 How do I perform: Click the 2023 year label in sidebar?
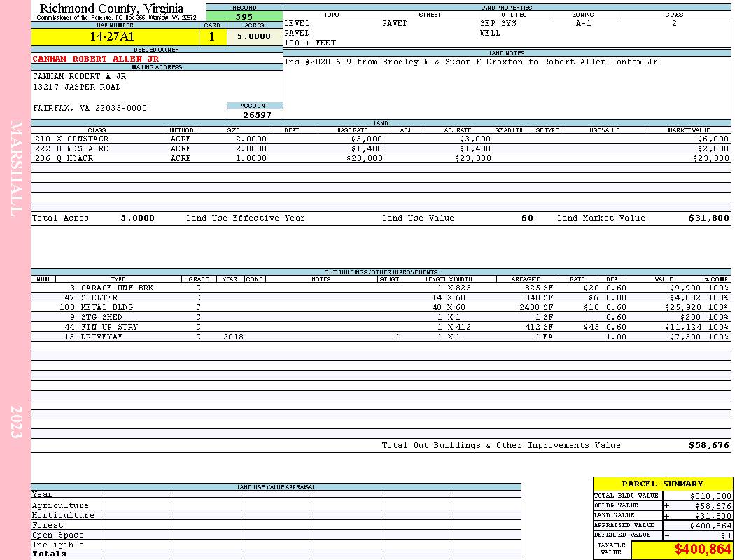pos(16,422)
